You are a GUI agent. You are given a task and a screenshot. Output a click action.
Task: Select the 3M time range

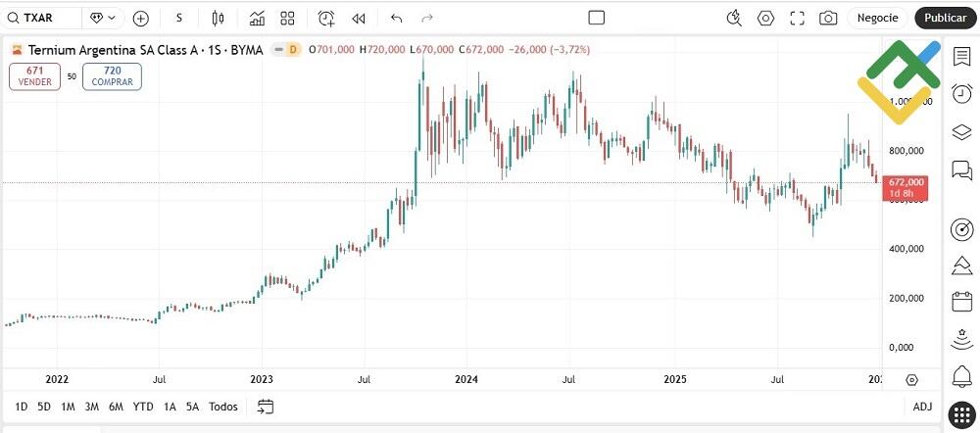(92, 407)
